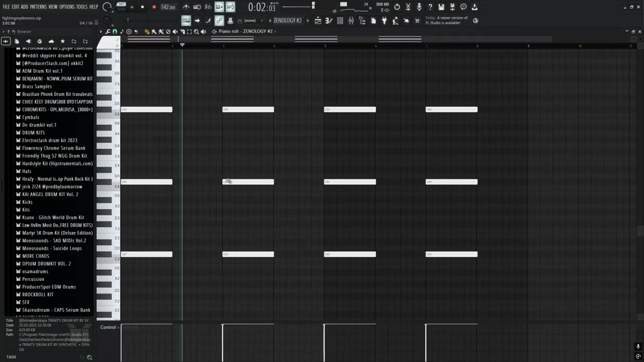This screenshot has height=362, width=644.
Task: Select the Slice tool in piano roll
Action: [x=182, y=32]
